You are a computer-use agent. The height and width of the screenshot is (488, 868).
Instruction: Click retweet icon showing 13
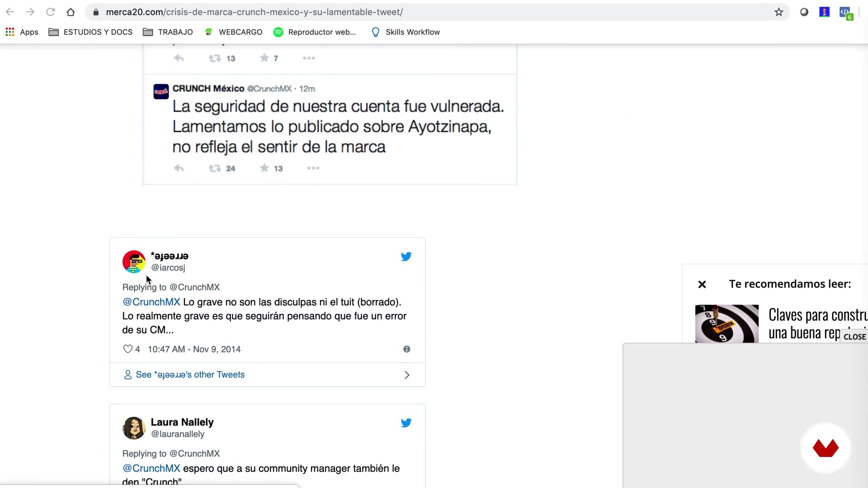coord(215,58)
